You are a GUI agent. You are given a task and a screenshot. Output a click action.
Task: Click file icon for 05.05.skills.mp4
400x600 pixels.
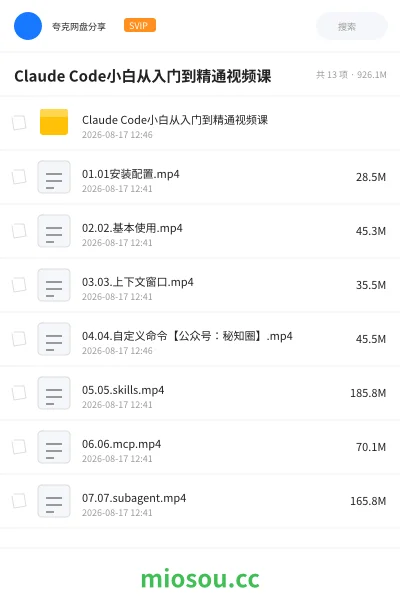point(54,393)
